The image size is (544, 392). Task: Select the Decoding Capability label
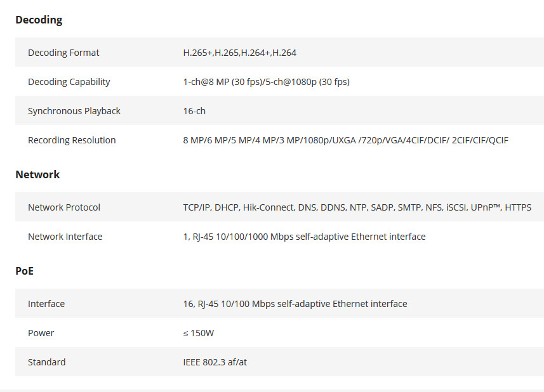69,82
